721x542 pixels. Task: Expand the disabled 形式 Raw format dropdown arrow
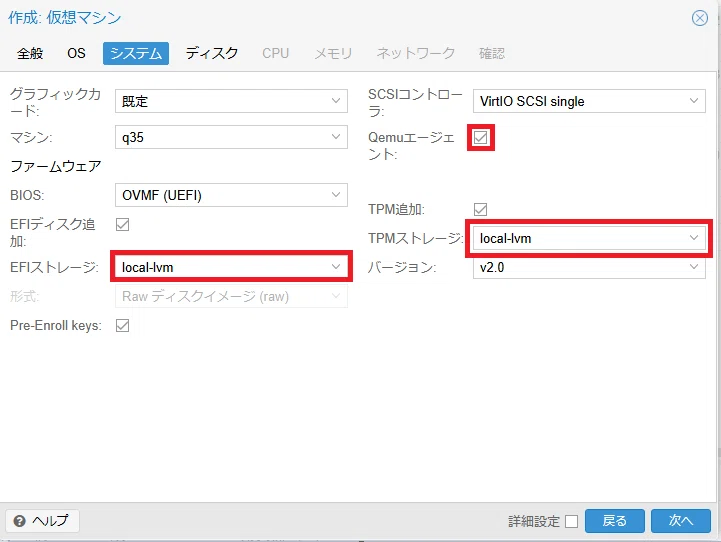point(336,296)
